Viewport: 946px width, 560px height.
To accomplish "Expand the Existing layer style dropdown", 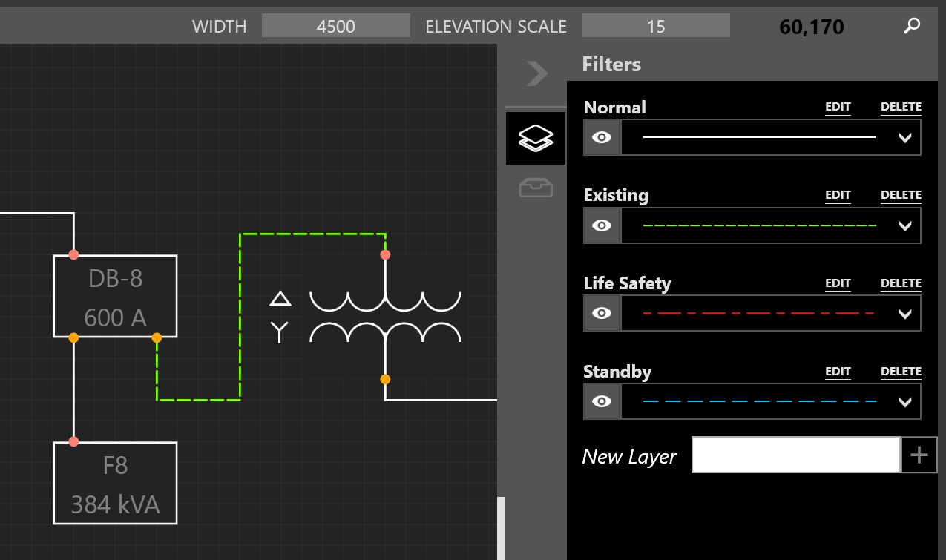I will (x=904, y=225).
